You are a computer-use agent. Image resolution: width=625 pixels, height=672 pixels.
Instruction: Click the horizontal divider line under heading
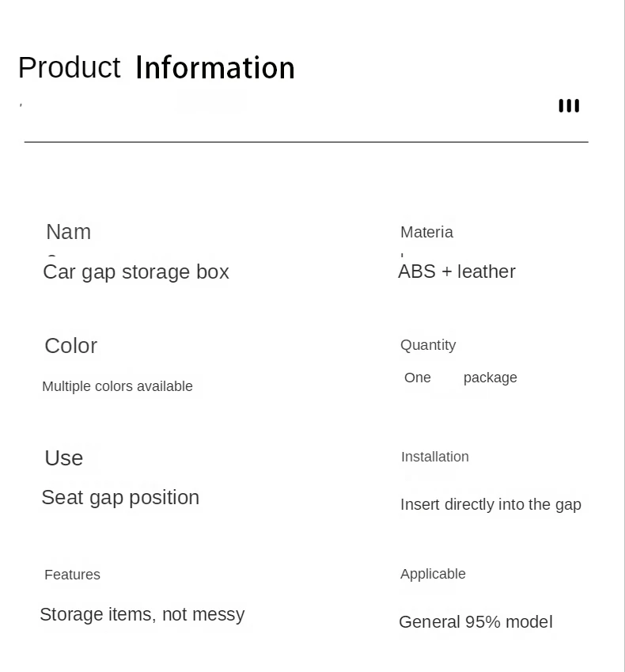306,142
